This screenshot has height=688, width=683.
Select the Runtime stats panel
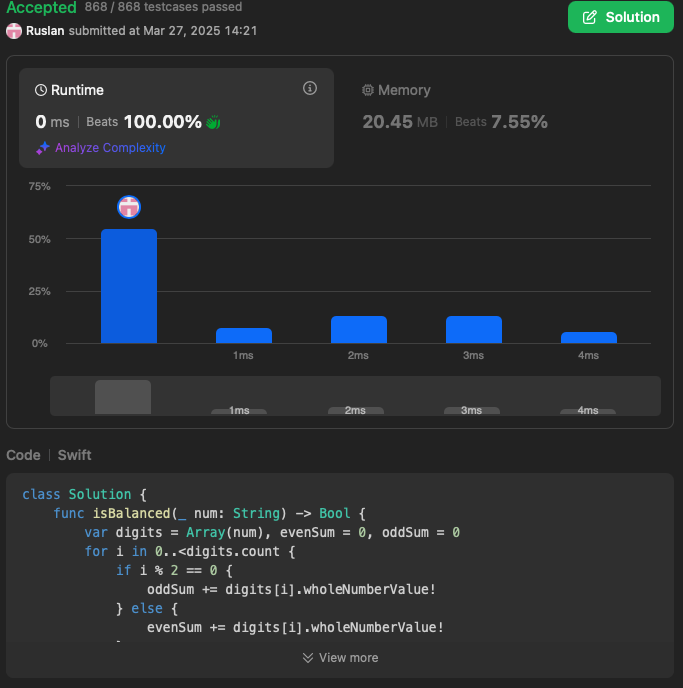[x=176, y=108]
